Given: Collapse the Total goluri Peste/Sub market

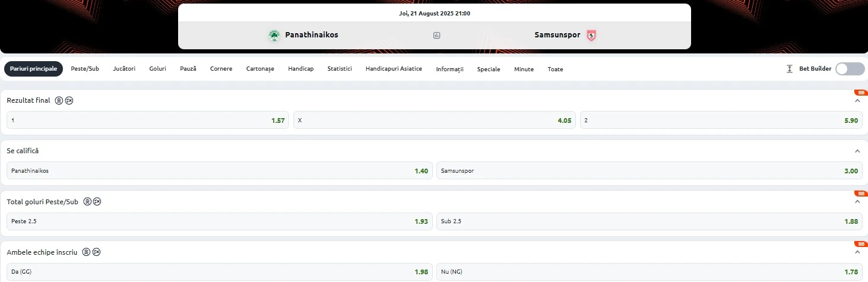Looking at the screenshot, I should (857, 202).
